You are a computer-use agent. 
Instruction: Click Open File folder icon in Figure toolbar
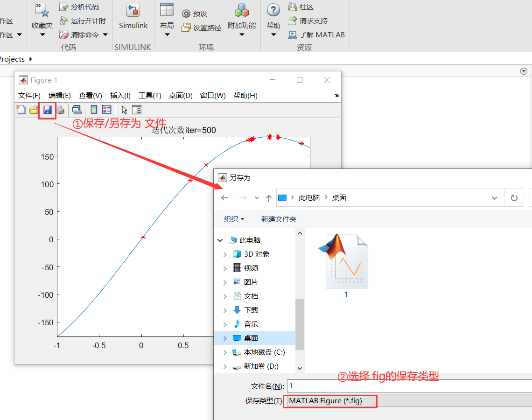click(34, 110)
